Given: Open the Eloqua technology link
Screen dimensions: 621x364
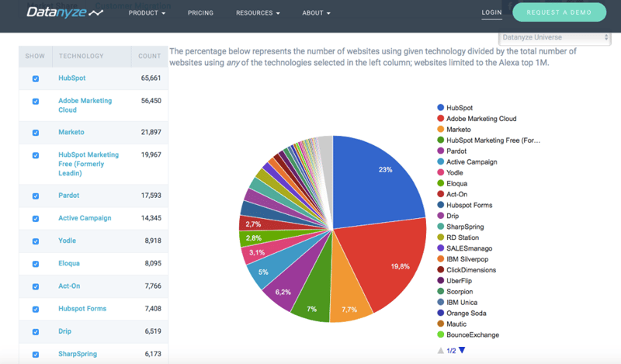Looking at the screenshot, I should [x=69, y=263].
